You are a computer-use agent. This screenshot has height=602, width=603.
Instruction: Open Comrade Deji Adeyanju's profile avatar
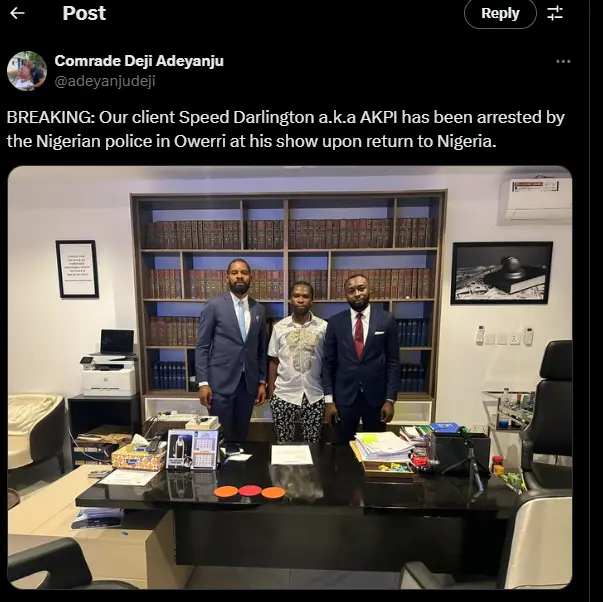pyautogui.click(x=27, y=71)
